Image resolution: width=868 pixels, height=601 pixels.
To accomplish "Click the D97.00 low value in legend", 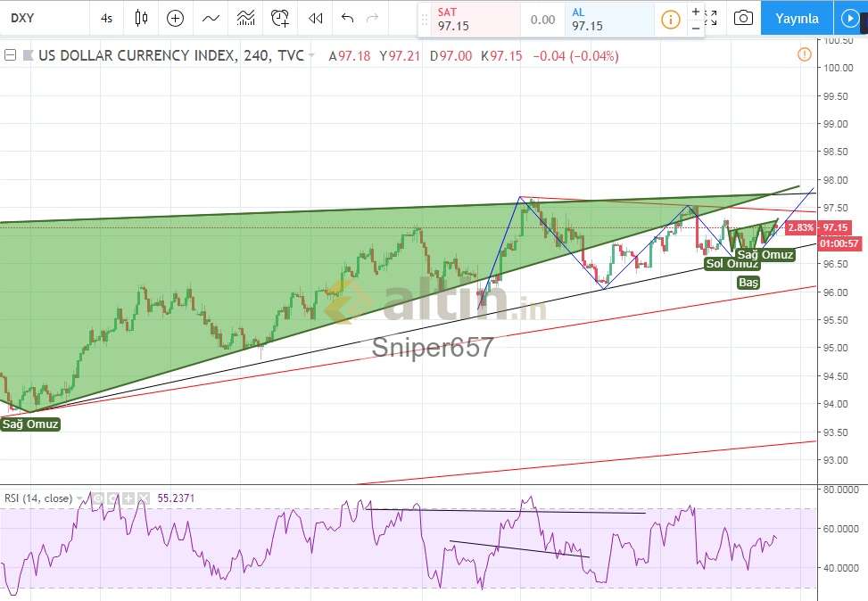I will tap(451, 56).
